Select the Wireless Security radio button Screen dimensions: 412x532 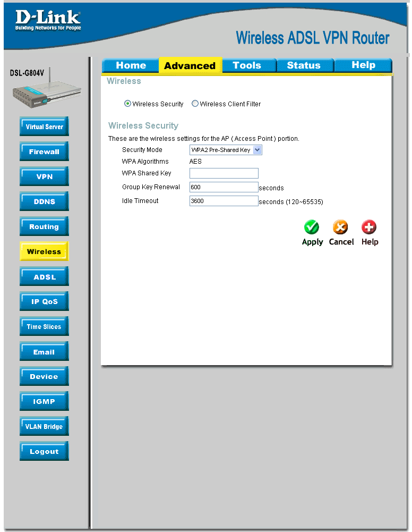point(128,104)
